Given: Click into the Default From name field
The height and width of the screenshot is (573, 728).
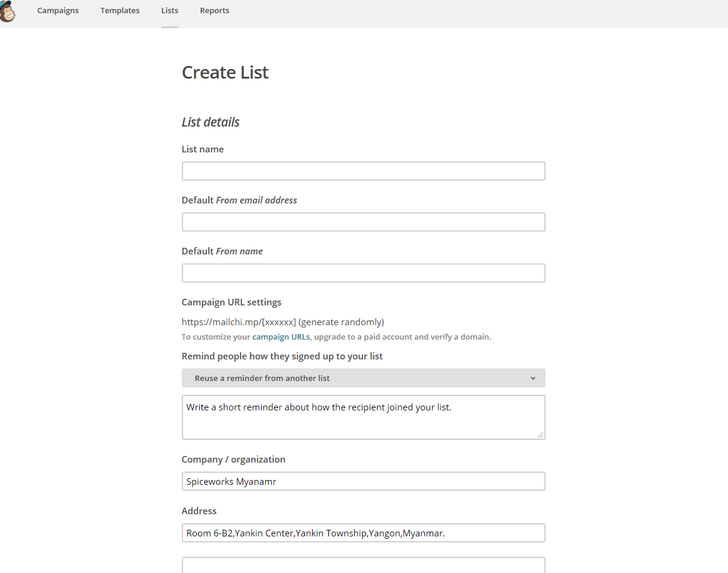Looking at the screenshot, I should (x=363, y=273).
